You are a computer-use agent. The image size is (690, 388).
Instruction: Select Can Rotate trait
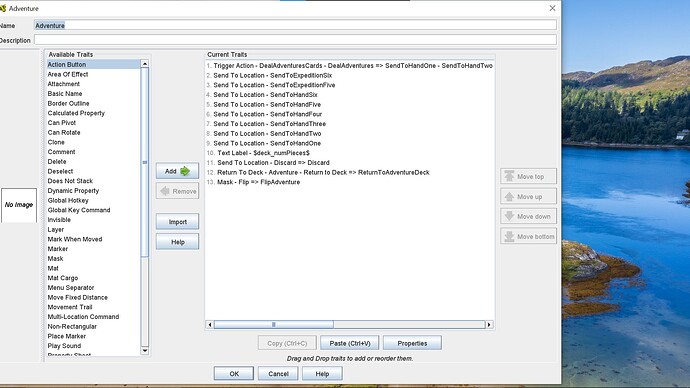coord(93,132)
